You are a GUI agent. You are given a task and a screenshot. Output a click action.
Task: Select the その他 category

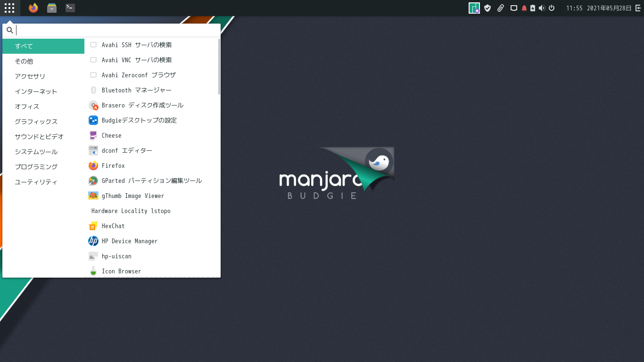tap(43, 61)
